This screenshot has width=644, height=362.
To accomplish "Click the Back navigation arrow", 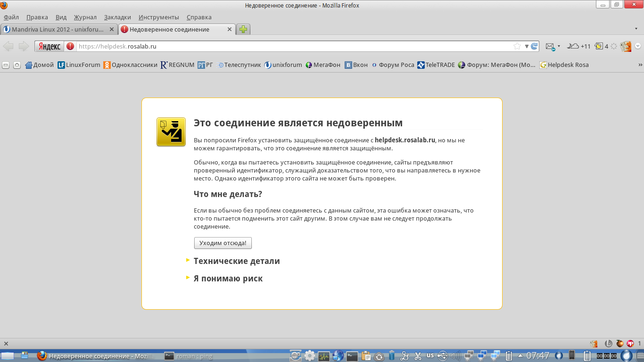I will (8, 46).
